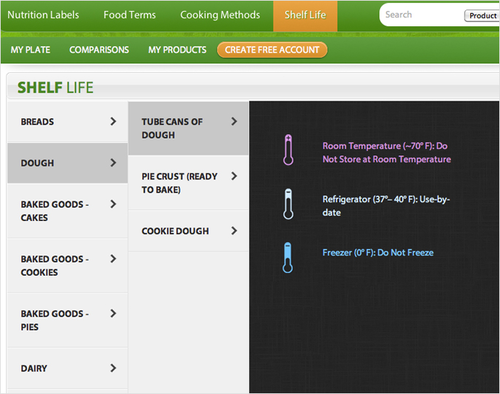500x394 pixels.
Task: Click the white refrigerator thermometer icon
Action: click(288, 204)
